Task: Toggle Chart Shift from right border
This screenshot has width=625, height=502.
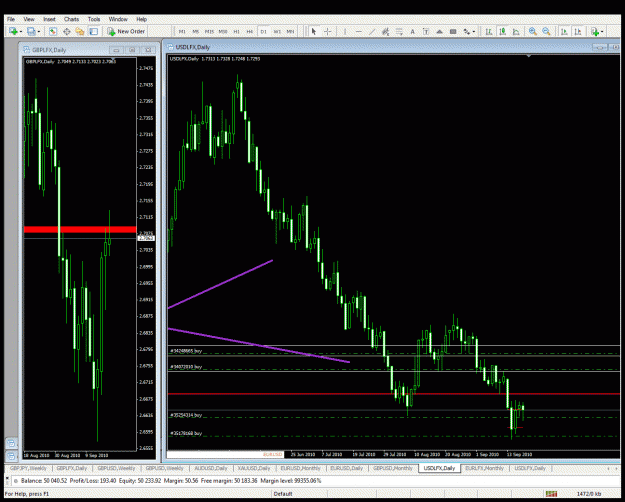Action: point(578,31)
